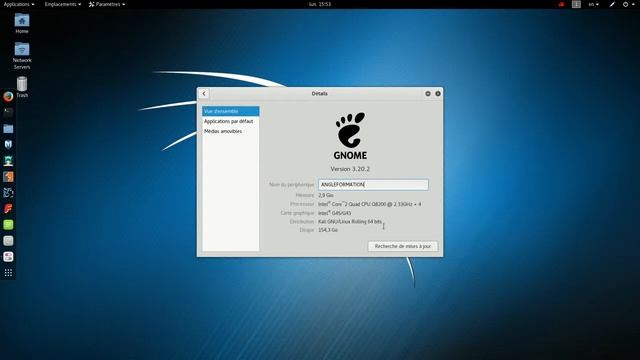Viewport: 640px width, 360px height.
Task: Click the GNOME logo image
Action: [350, 136]
